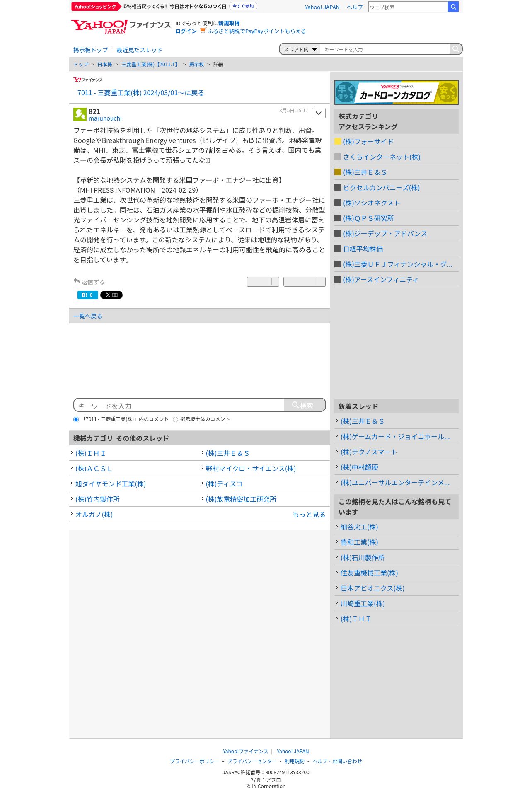532x788 pixels.
Task: Go to 日本株 breadcrumb
Action: click(105, 65)
